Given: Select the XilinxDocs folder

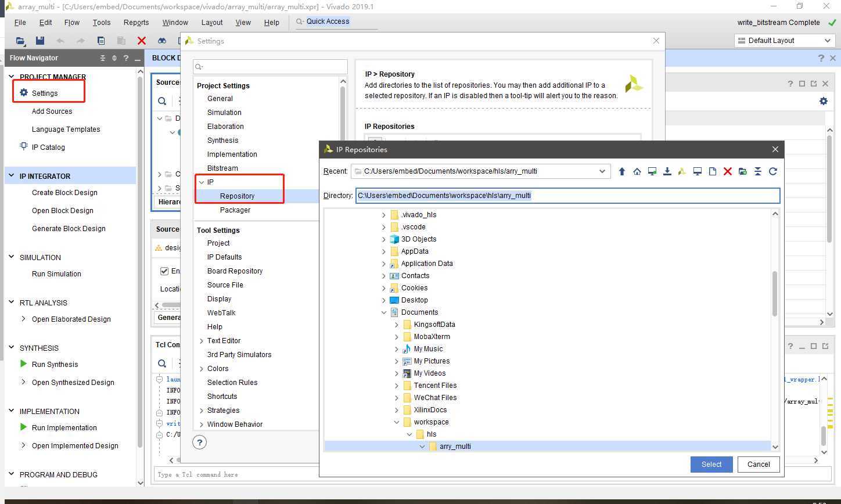Looking at the screenshot, I should pyautogui.click(x=430, y=410).
